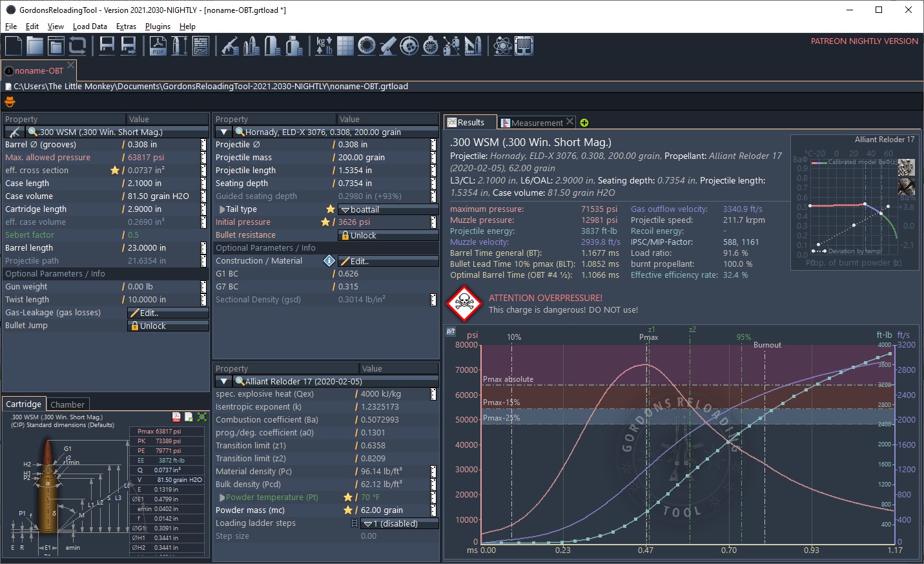Unlock the Bullet resistance field
This screenshot has height=564, width=924.
[389, 235]
